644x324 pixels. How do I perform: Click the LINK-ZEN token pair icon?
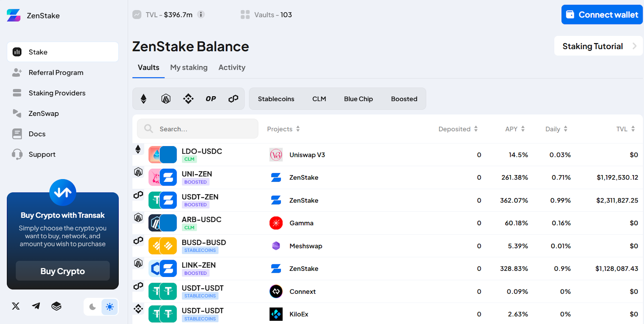tap(163, 268)
